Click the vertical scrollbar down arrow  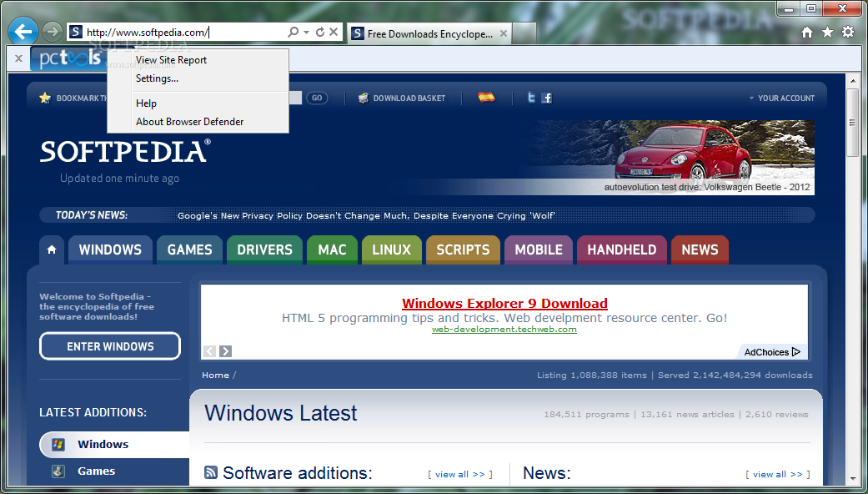pyautogui.click(x=852, y=478)
